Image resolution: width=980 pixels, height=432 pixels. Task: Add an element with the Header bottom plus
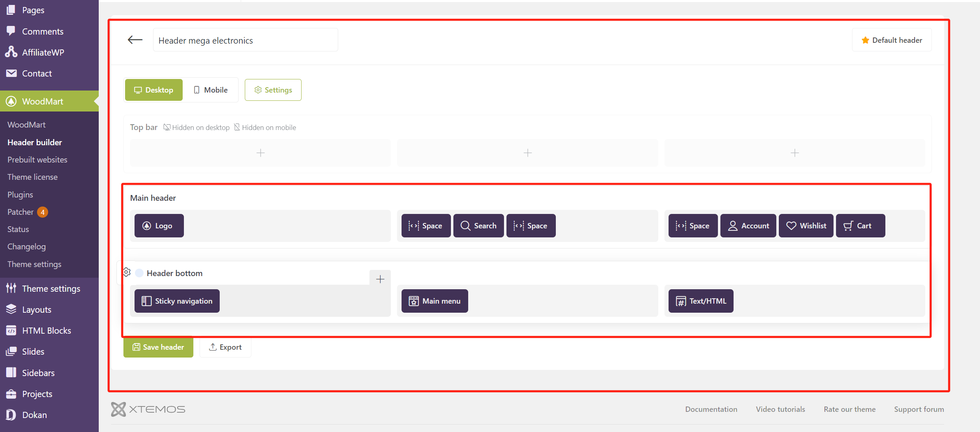(380, 279)
